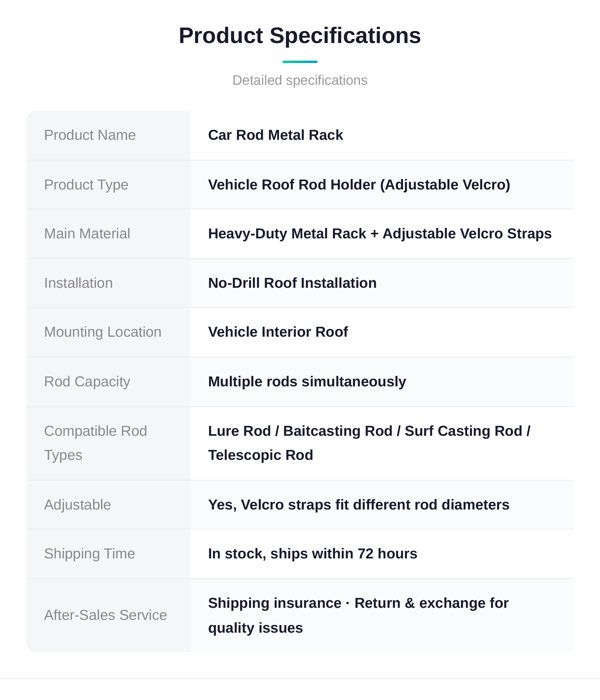
Task: Click the Adjustable row label
Action: click(77, 505)
